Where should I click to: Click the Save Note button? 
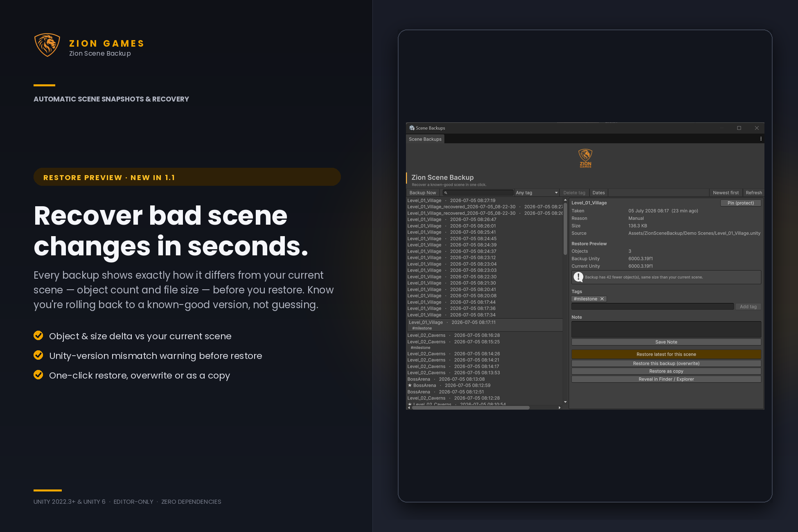tap(666, 342)
